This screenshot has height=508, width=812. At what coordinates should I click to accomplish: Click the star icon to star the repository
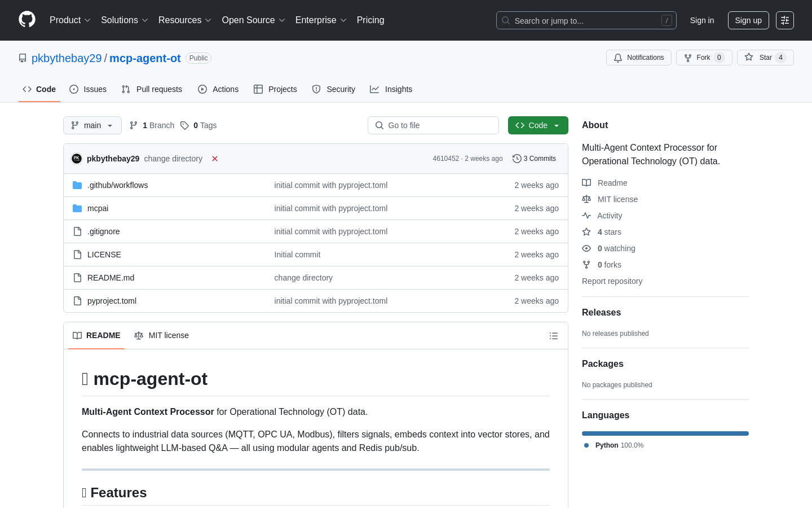tap(749, 57)
